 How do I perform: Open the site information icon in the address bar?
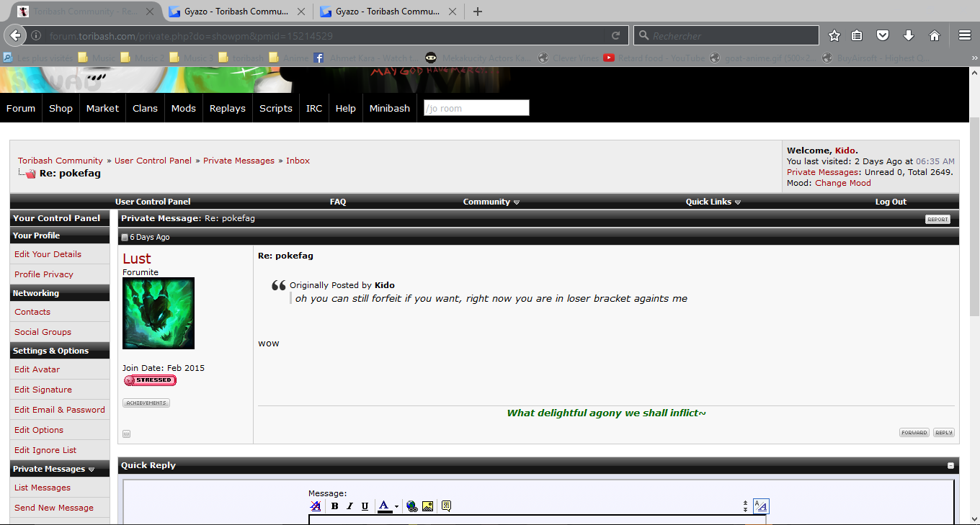point(36,35)
